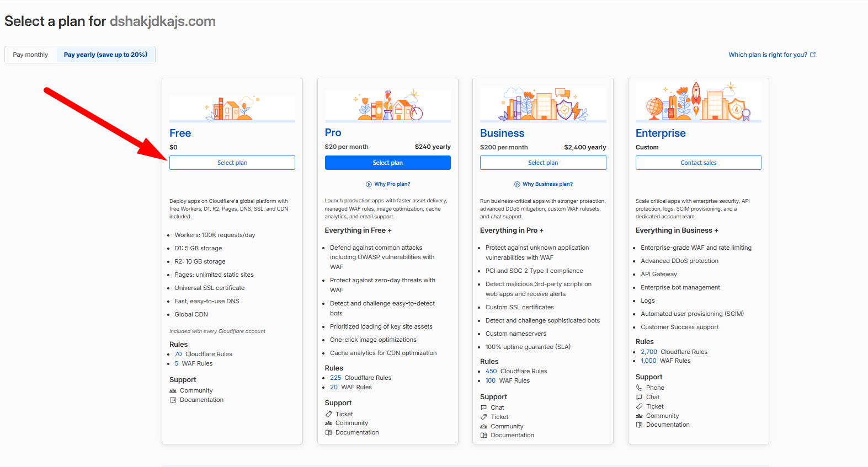Click the '$20 per month' price text
868x467 pixels.
click(x=347, y=147)
